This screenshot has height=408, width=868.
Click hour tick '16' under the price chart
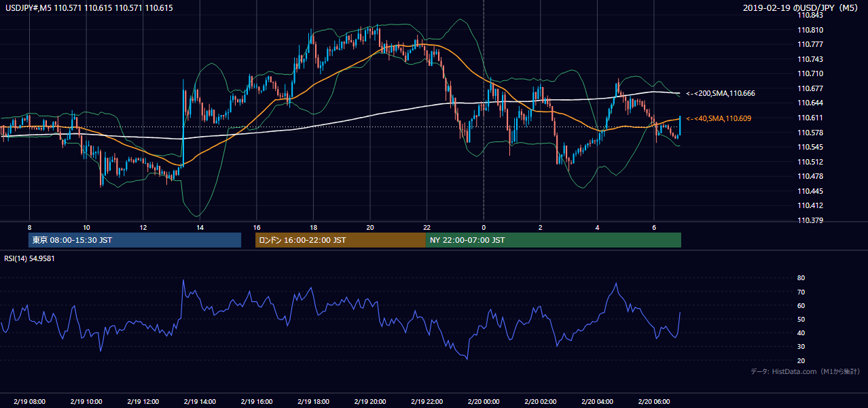coord(256,227)
